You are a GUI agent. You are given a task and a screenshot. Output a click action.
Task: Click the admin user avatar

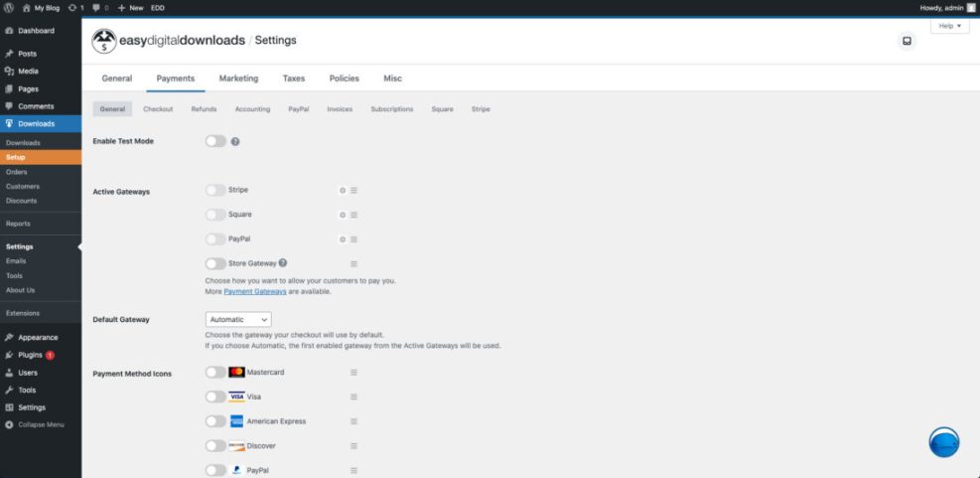pos(971,8)
